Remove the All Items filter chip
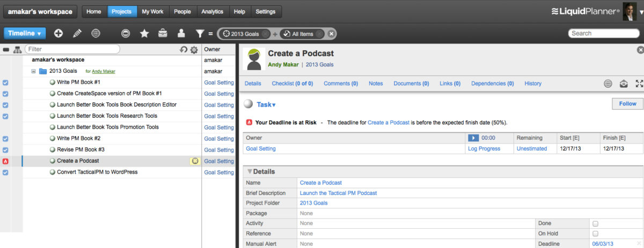The width and height of the screenshot is (644, 248). 320,34
